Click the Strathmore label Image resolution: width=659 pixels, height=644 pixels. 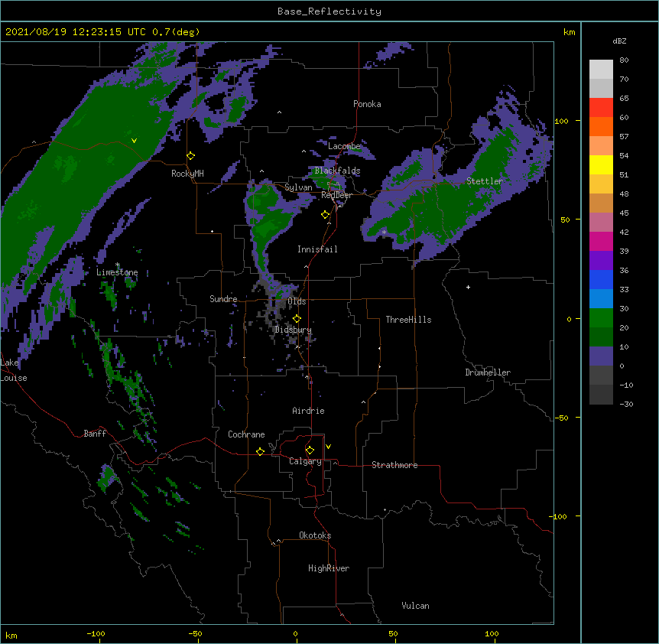pos(394,465)
